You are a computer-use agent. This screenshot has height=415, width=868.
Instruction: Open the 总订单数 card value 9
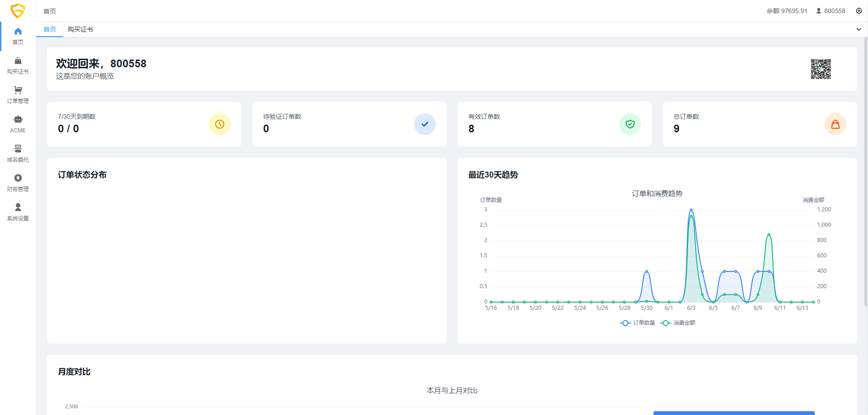[x=760, y=124]
